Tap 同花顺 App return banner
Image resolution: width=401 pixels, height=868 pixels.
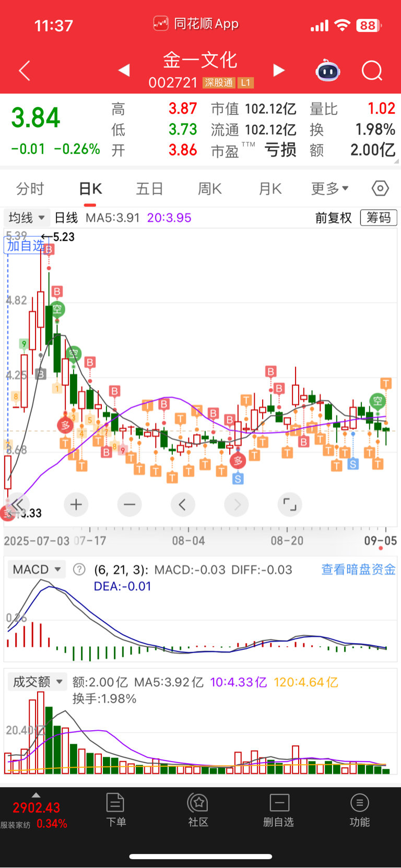(196, 23)
